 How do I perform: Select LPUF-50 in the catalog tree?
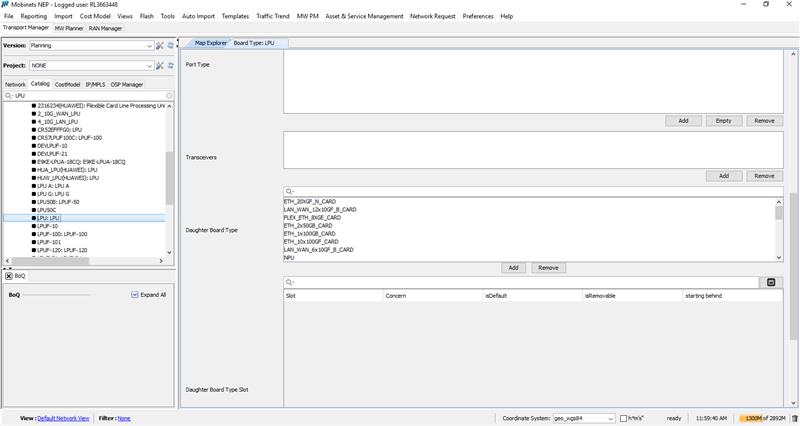tap(58, 202)
